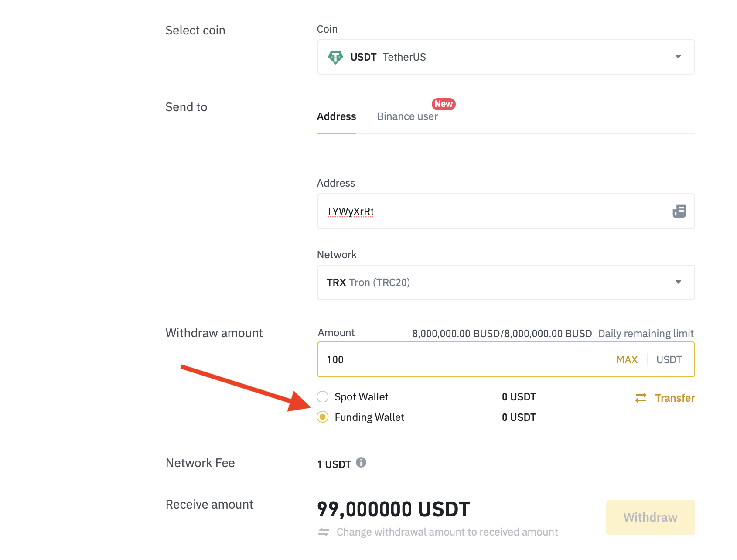
Task: Click the info icon next to network fee
Action: coord(361,463)
